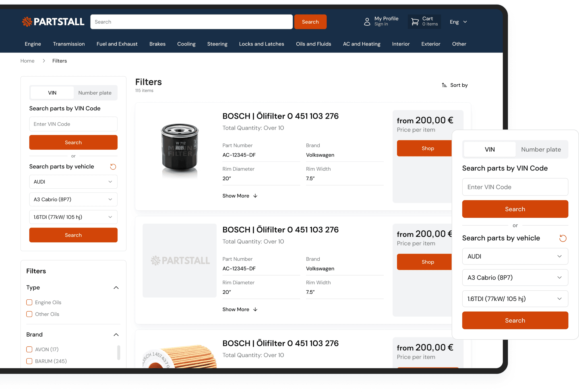Open A3 Cabrio model dropdown in sidebar
This screenshot has height=392, width=579.
73,199
